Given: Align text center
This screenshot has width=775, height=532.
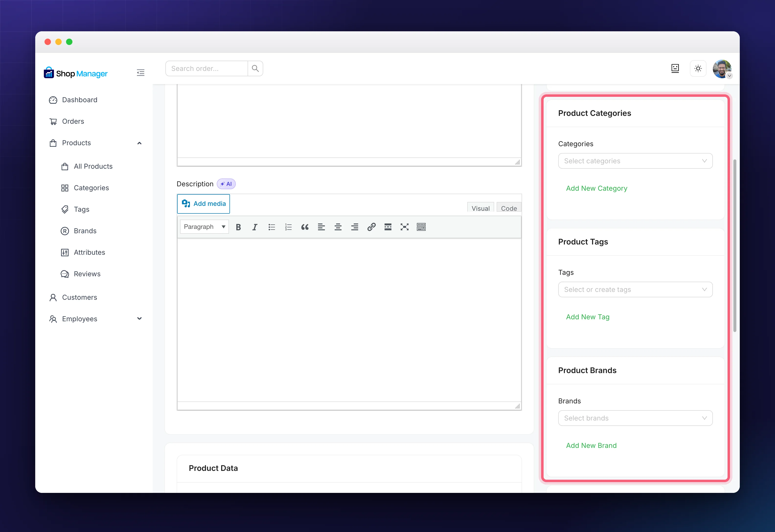Looking at the screenshot, I should click(x=338, y=227).
